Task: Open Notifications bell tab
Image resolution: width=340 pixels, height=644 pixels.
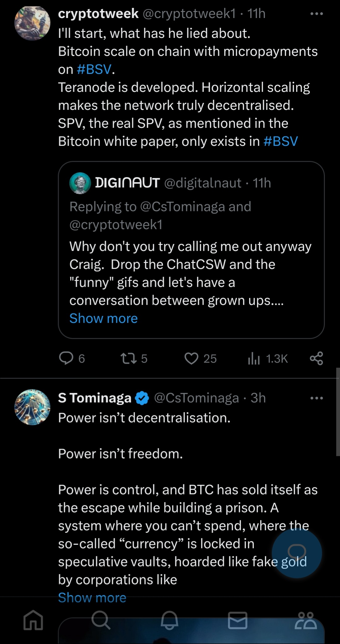Action: [170, 620]
